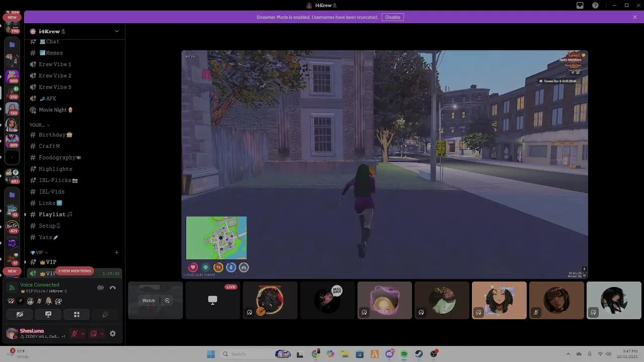Select the blonde avatar participant tile

(x=385, y=300)
